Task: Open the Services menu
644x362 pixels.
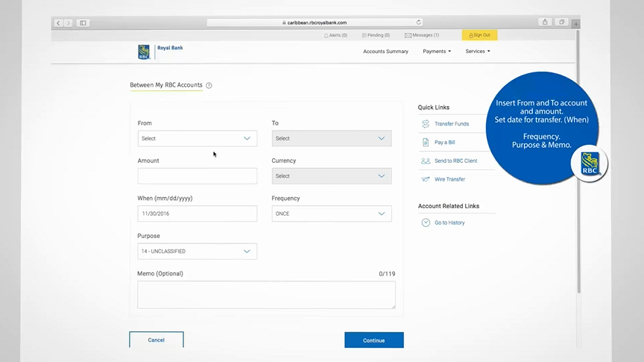Action: tap(477, 52)
